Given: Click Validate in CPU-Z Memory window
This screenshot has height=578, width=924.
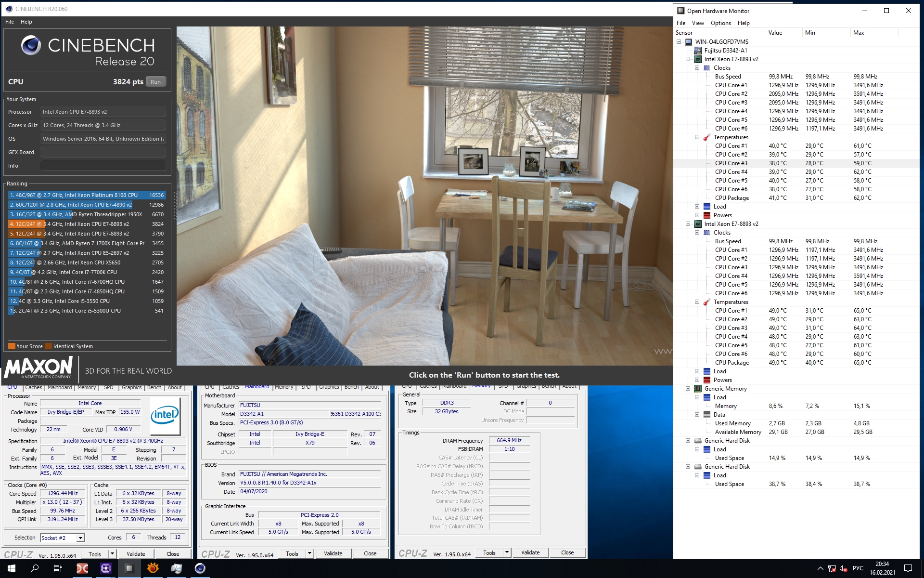Looking at the screenshot, I should 530,552.
